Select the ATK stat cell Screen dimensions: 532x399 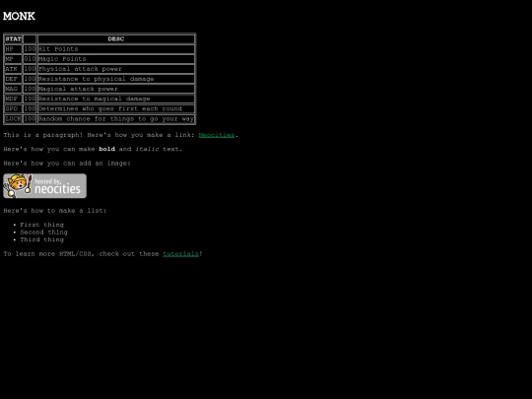(x=13, y=69)
